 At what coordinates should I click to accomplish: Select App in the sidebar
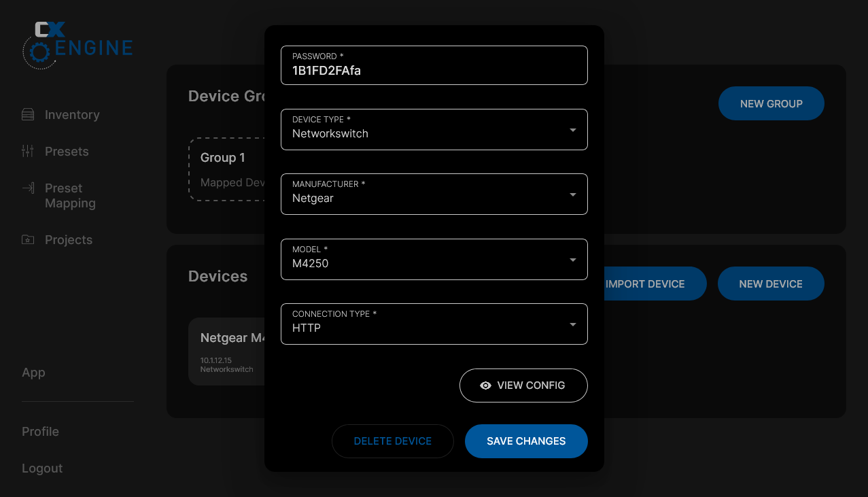pos(33,373)
